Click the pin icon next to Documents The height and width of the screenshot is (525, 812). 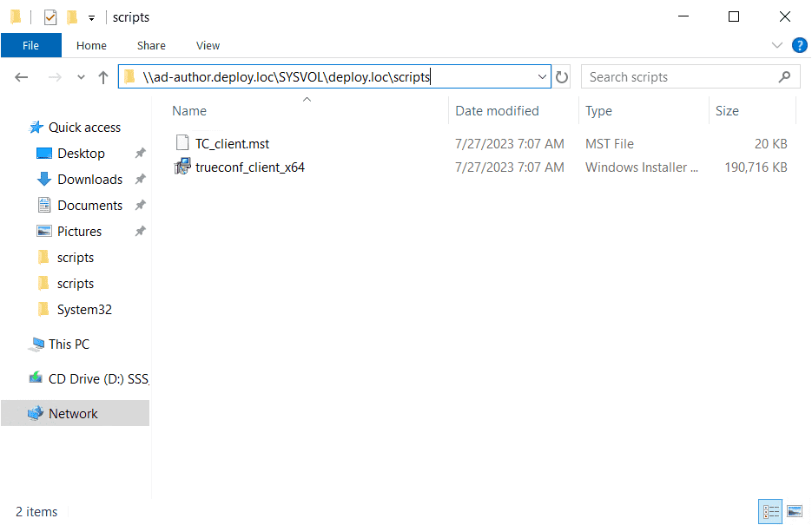point(141,206)
